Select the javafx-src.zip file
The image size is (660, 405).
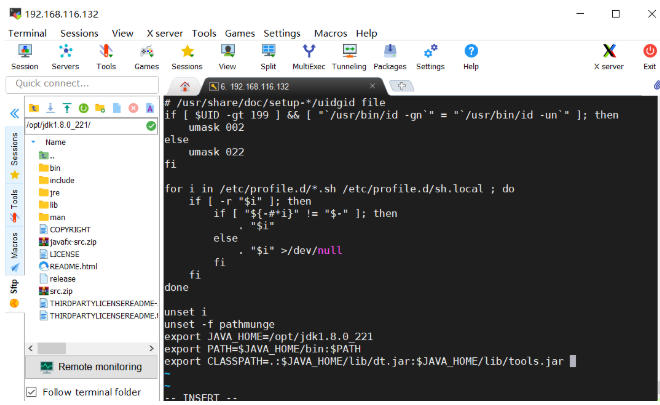[67, 242]
